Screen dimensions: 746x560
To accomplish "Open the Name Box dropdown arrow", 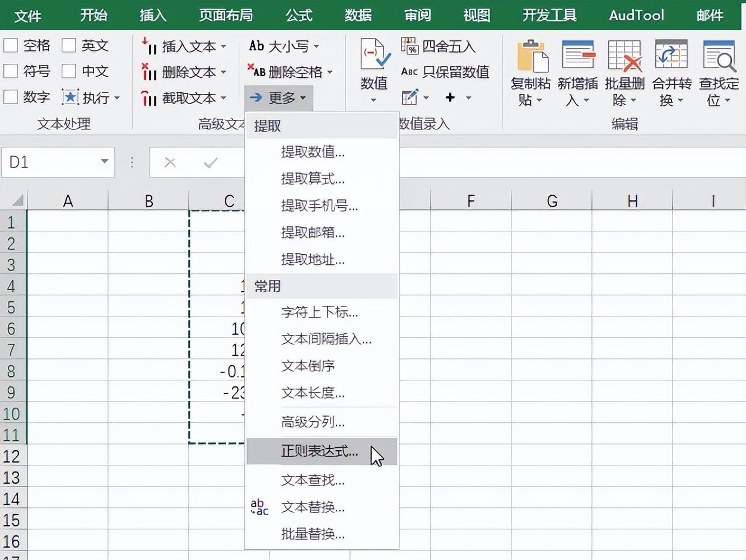I will (x=105, y=162).
